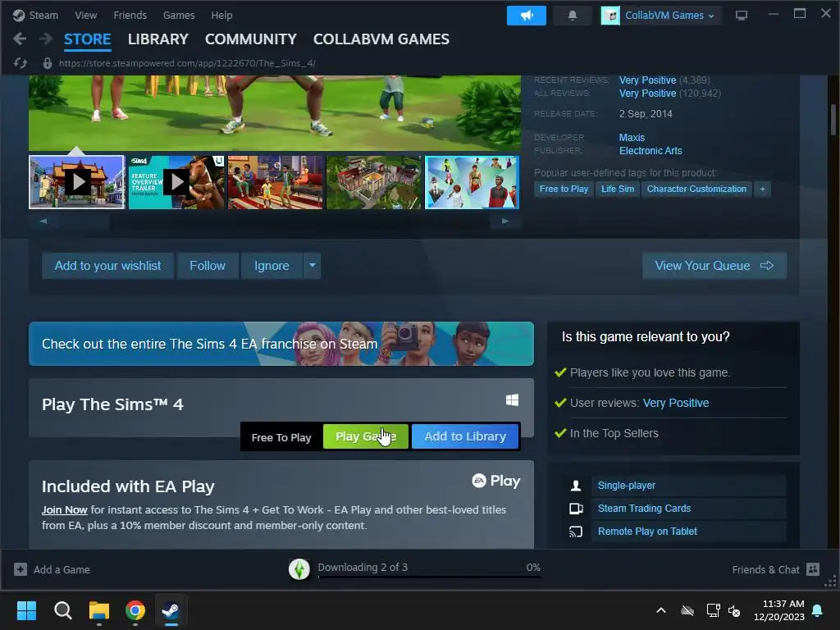Viewport: 840px width, 630px height.
Task: Click the Steam Trading Cards icon
Action: click(576, 509)
